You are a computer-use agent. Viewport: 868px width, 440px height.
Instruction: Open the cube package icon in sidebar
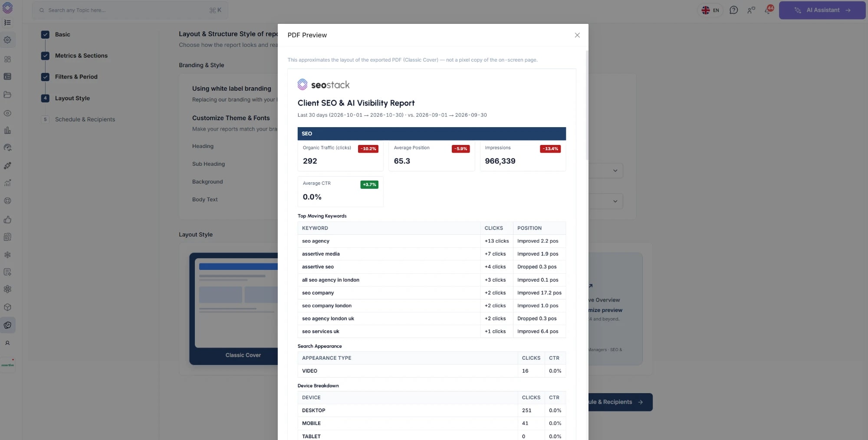7,307
